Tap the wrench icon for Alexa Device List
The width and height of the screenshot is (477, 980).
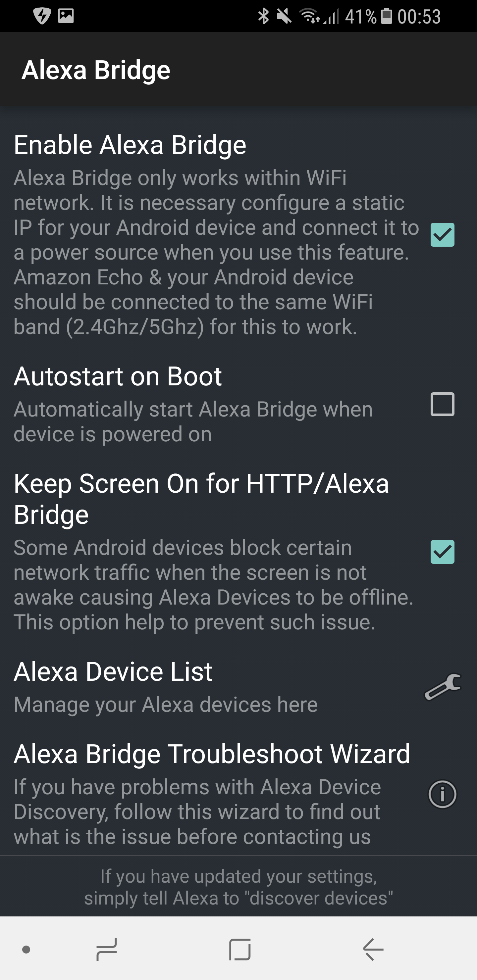coord(442,687)
